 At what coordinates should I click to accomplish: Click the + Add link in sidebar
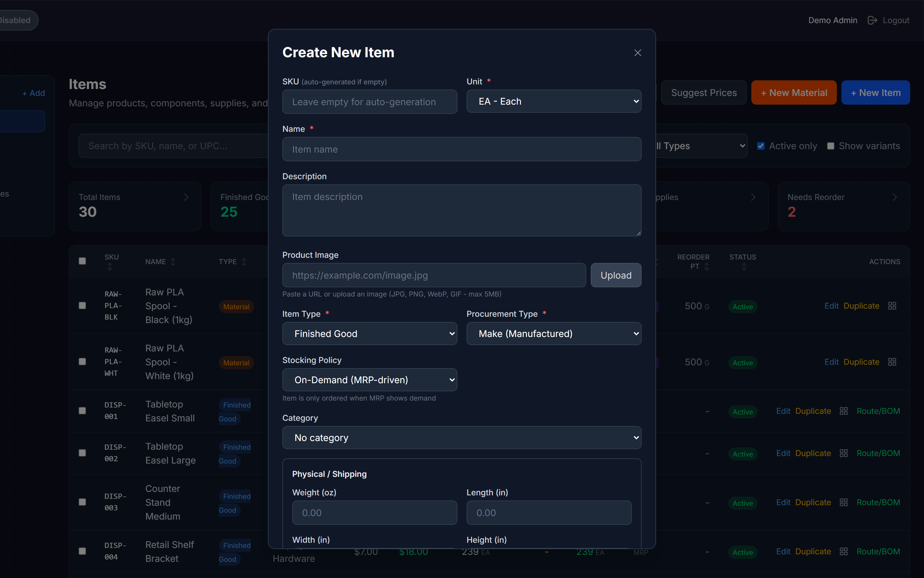[x=33, y=93]
